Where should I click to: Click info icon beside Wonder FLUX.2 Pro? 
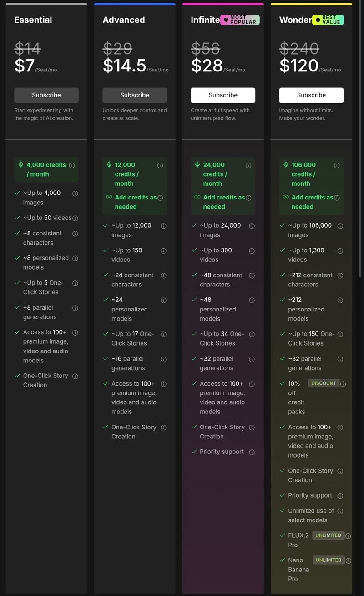click(348, 536)
